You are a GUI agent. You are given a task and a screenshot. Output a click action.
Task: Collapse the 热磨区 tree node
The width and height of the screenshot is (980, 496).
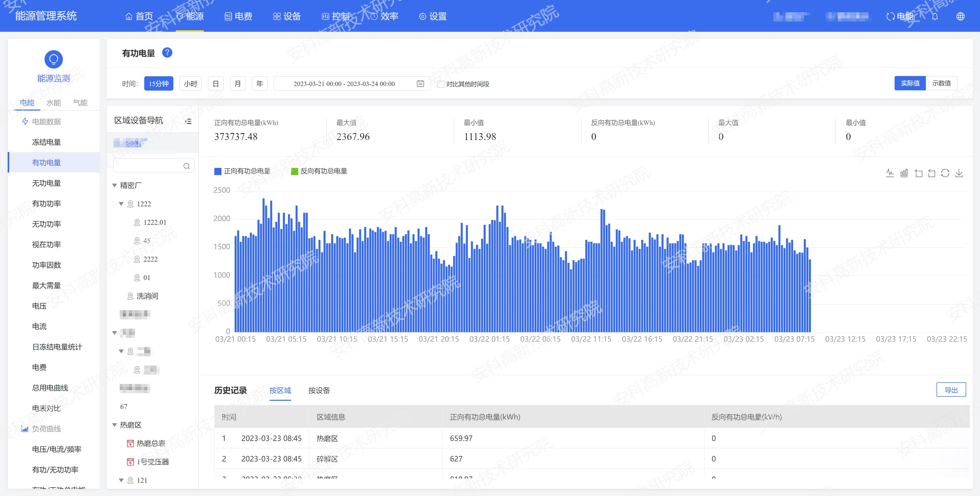point(115,425)
